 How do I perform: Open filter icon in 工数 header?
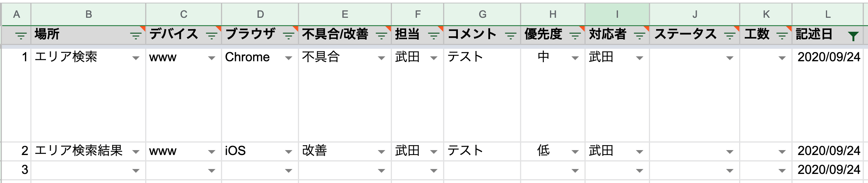click(x=782, y=36)
